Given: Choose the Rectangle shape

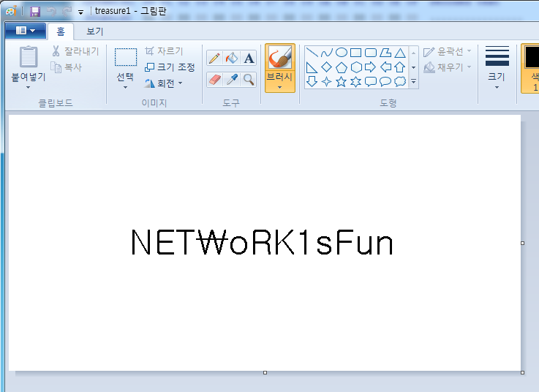Looking at the screenshot, I should tap(355, 53).
